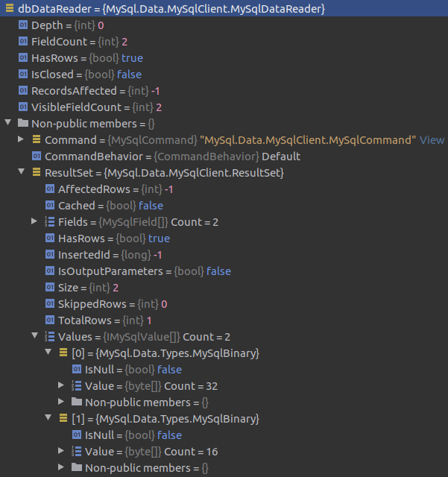Select the 'IsOutputParameters = {bool} false' row

pos(145,271)
